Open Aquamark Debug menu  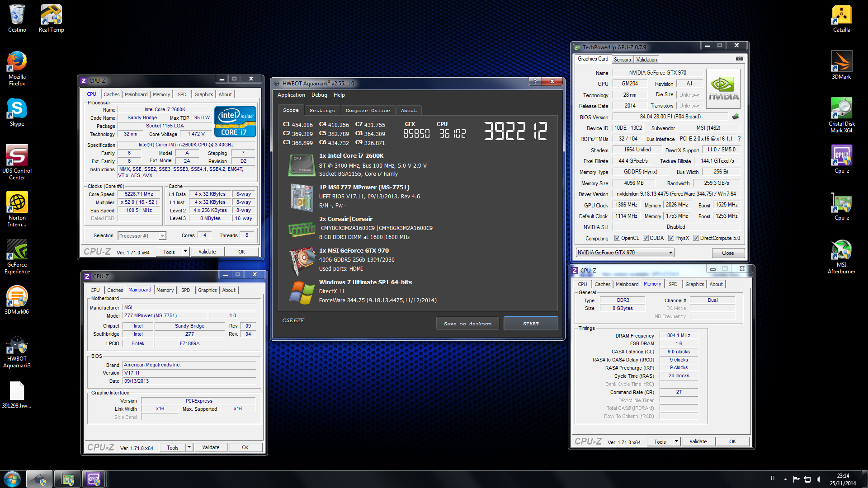coord(319,95)
